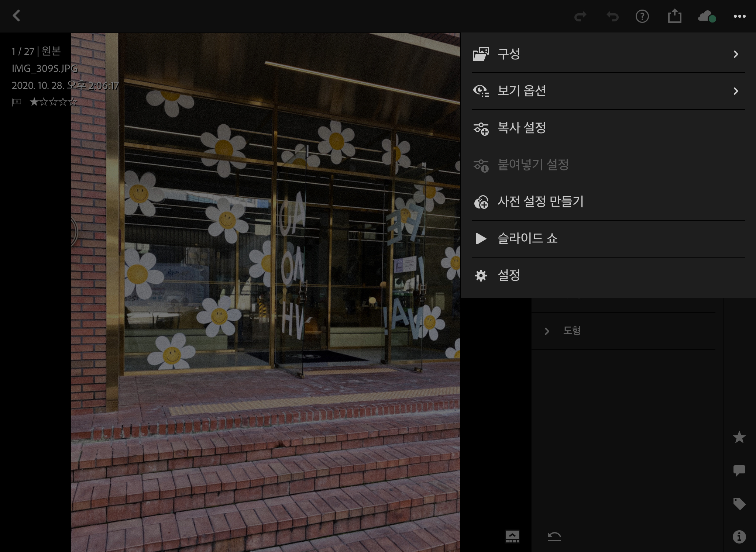Click the back arrow in top bar
Image resolution: width=756 pixels, height=552 pixels.
point(16,16)
